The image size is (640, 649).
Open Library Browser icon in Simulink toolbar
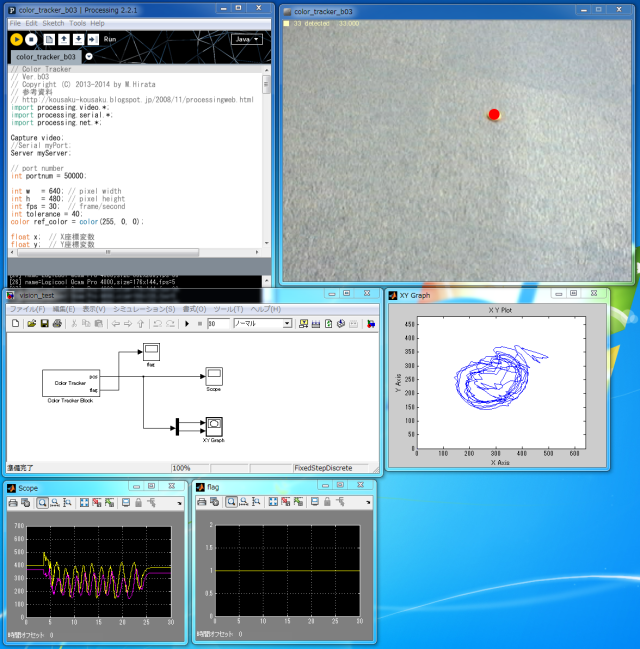[x=303, y=324]
